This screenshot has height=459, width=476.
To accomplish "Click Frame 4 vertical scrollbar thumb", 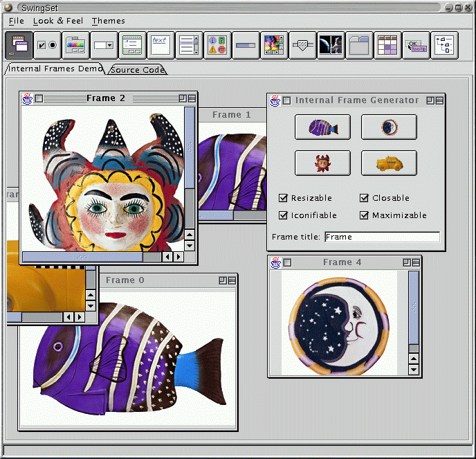I will 414,307.
